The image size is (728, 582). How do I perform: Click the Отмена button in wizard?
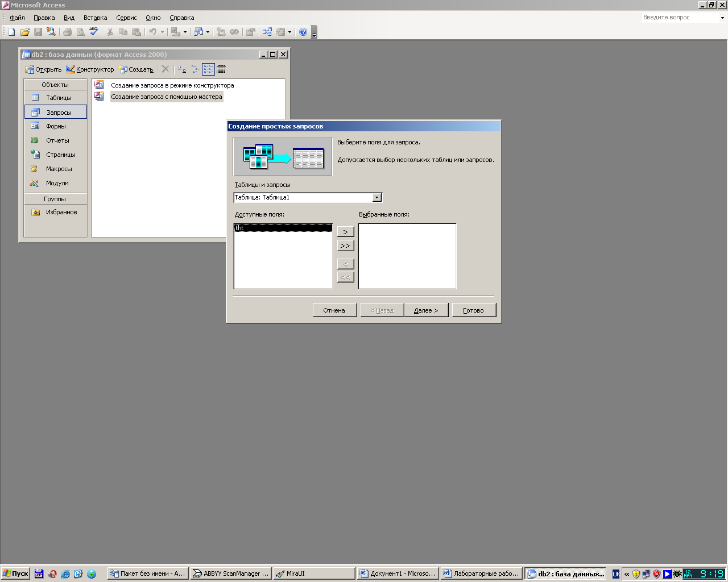[x=334, y=310]
